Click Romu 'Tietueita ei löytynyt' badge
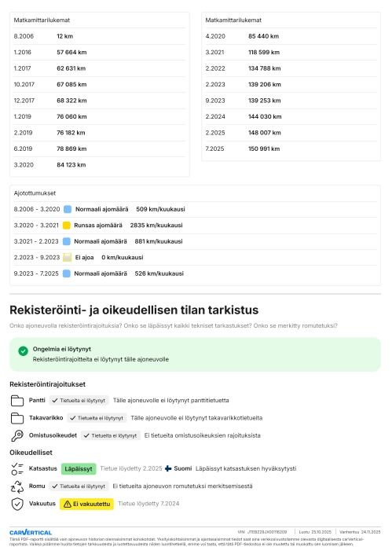 (x=79, y=486)
